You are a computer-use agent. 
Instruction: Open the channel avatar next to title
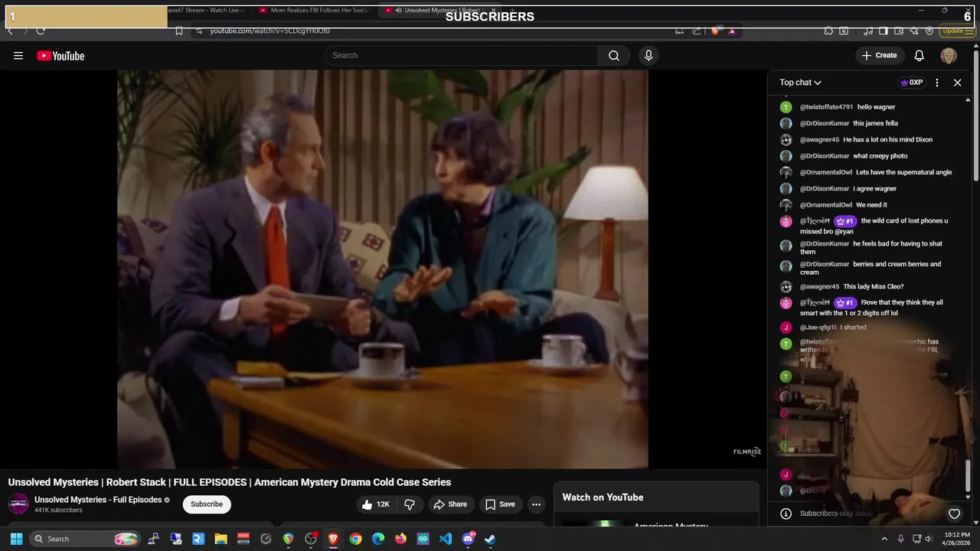point(18,504)
